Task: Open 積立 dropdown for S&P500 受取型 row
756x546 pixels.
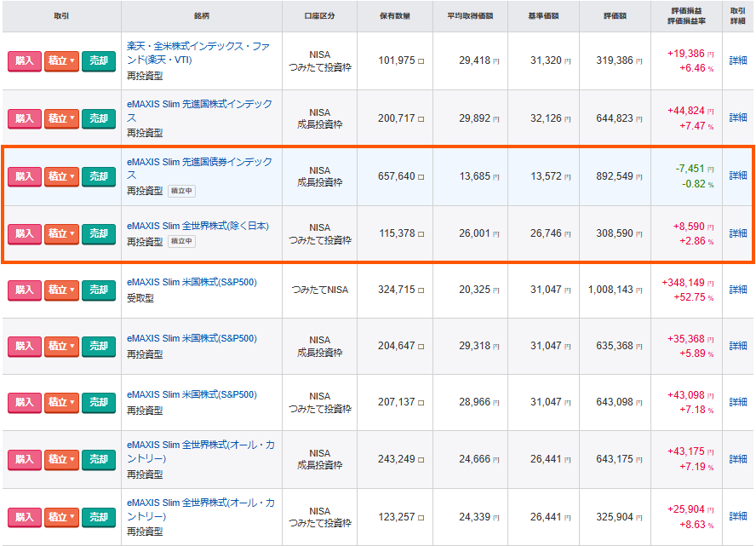Action: tap(61, 290)
